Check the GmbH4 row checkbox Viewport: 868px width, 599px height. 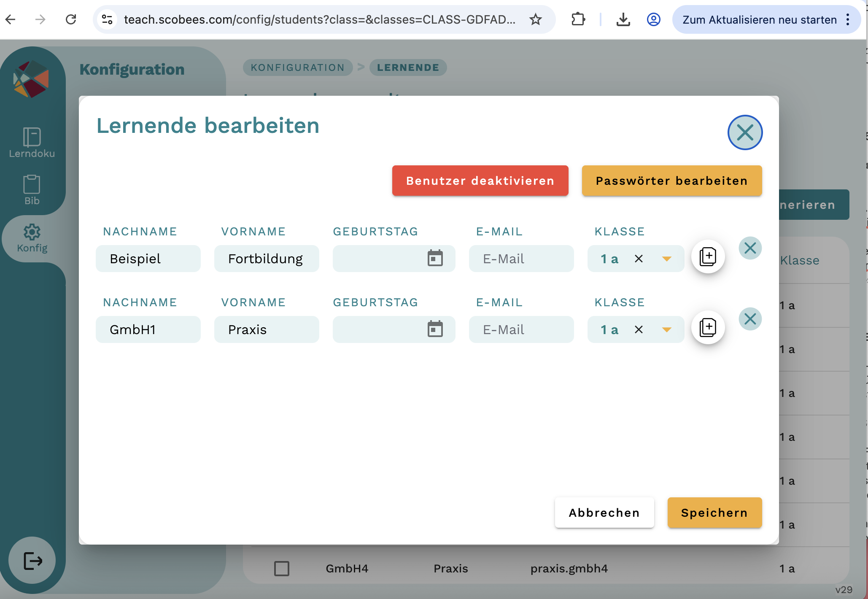click(282, 568)
